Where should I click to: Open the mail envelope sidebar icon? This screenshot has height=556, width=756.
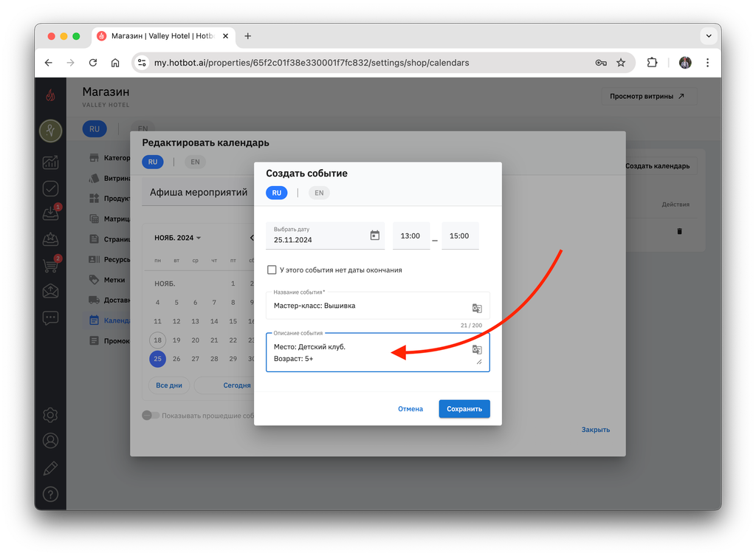[50, 291]
